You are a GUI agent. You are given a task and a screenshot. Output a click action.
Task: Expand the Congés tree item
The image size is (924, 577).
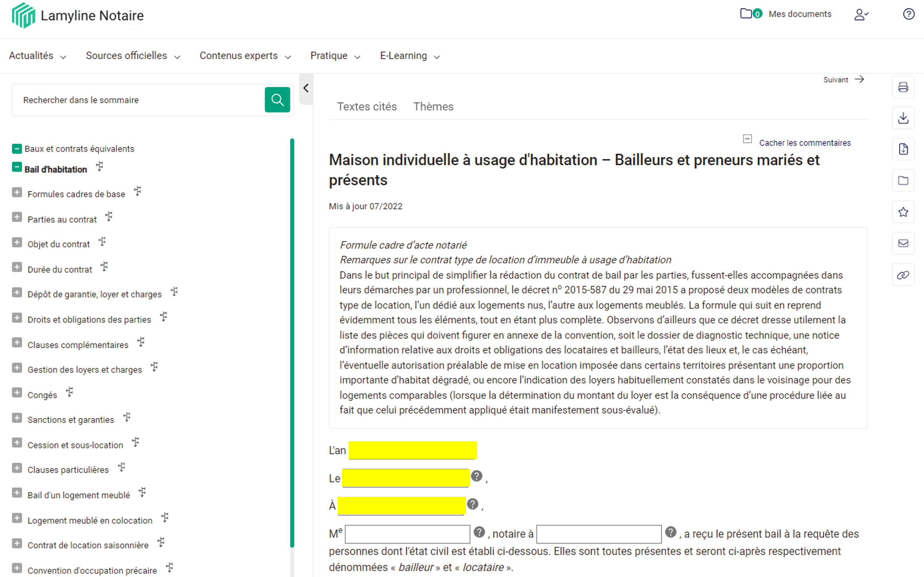[17, 393]
